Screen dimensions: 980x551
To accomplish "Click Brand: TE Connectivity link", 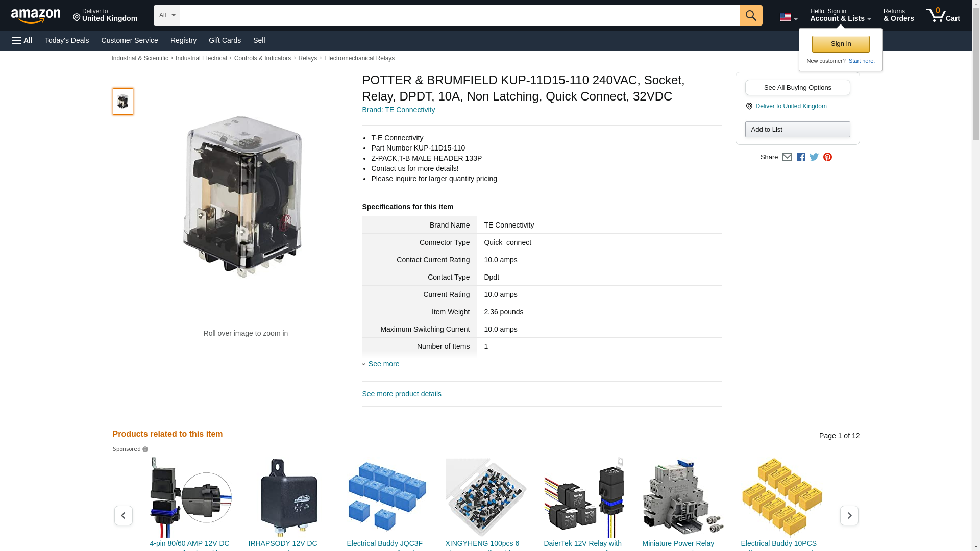I will [398, 110].
